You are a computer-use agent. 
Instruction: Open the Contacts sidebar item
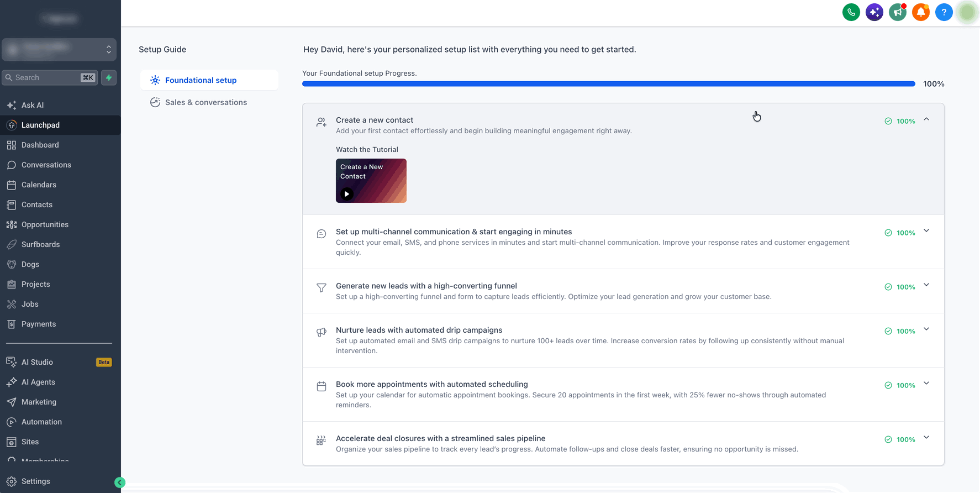point(60,204)
